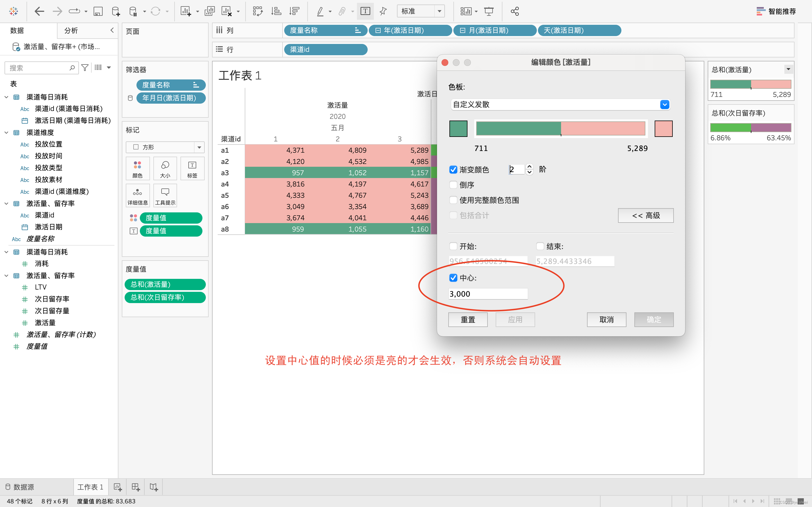Click the 取消 button in dialog
Screen dimensions: 812x507
[606, 320]
